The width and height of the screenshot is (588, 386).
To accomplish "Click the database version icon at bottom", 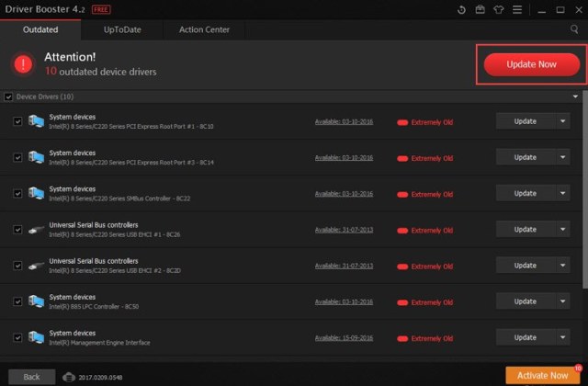I will pyautogui.click(x=71, y=376).
